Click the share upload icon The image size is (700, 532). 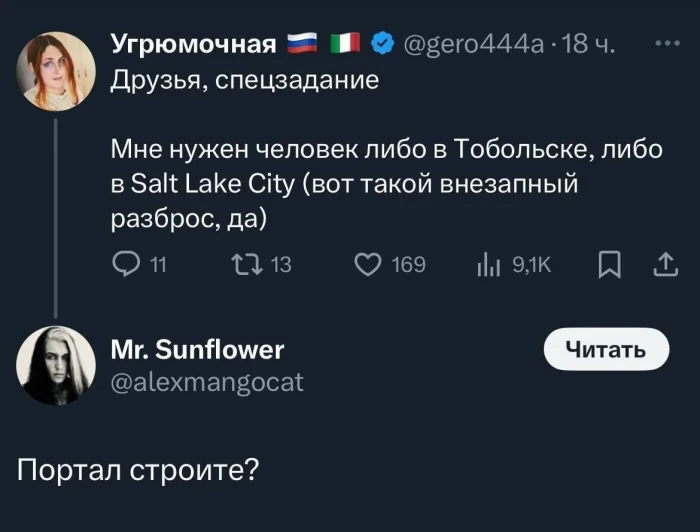point(662,265)
